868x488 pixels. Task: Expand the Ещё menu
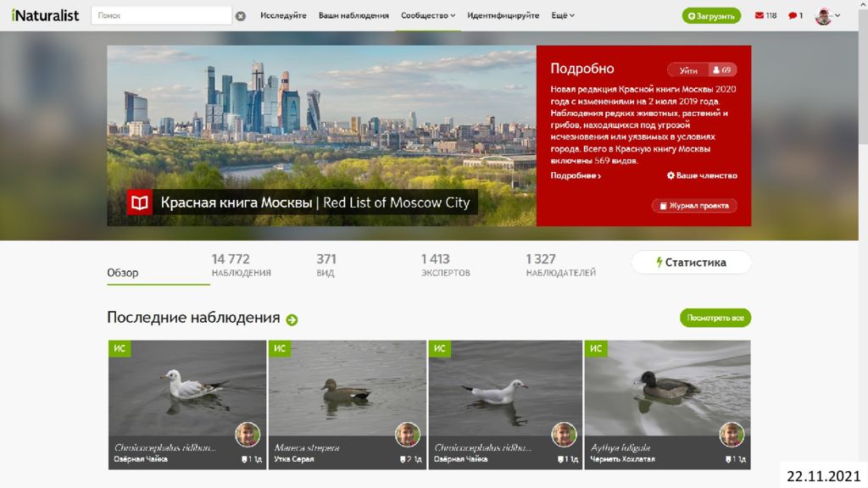pyautogui.click(x=563, y=15)
